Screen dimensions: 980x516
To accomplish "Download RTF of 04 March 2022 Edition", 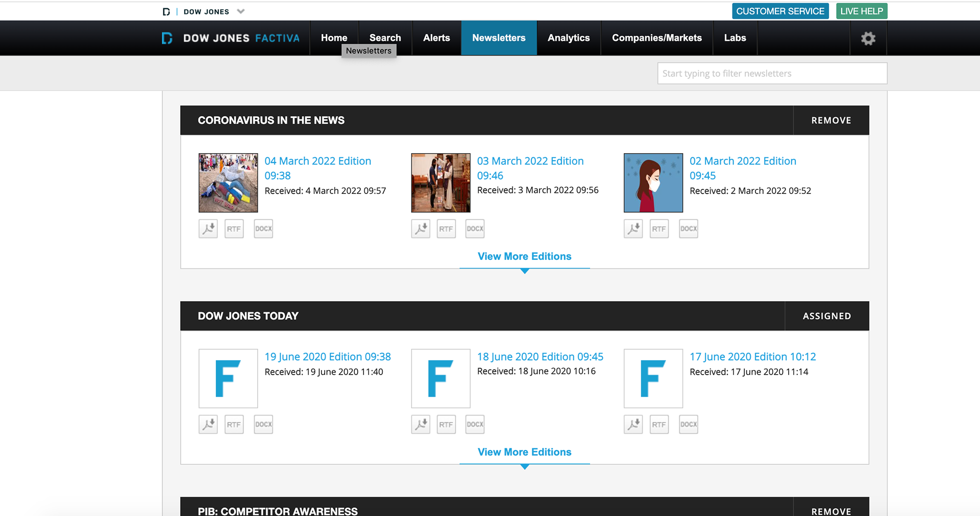I will point(234,229).
